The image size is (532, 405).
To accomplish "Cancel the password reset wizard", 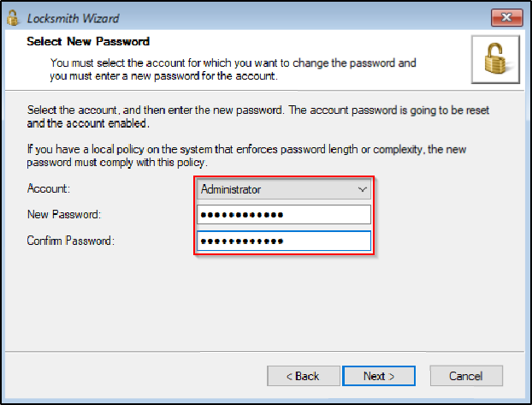I will coord(466,376).
